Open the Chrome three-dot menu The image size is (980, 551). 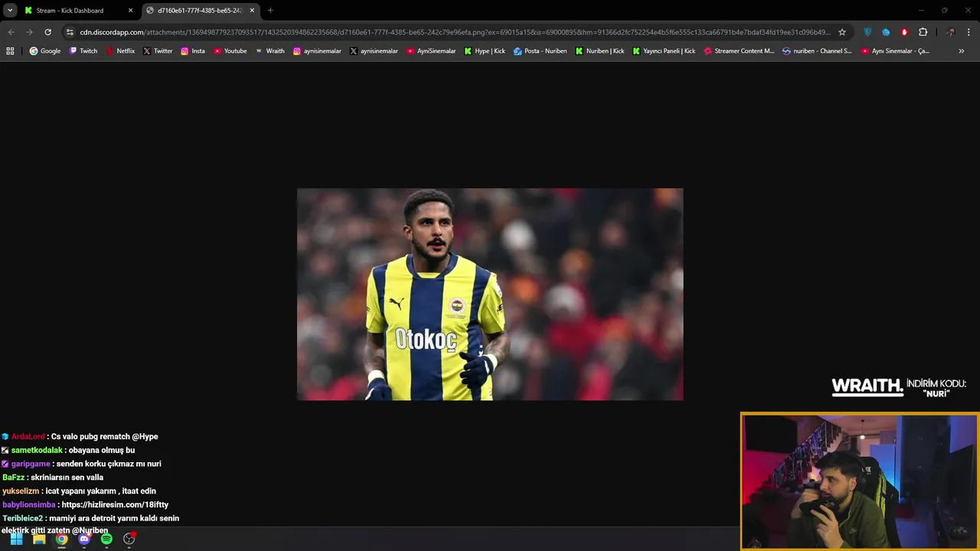point(969,32)
